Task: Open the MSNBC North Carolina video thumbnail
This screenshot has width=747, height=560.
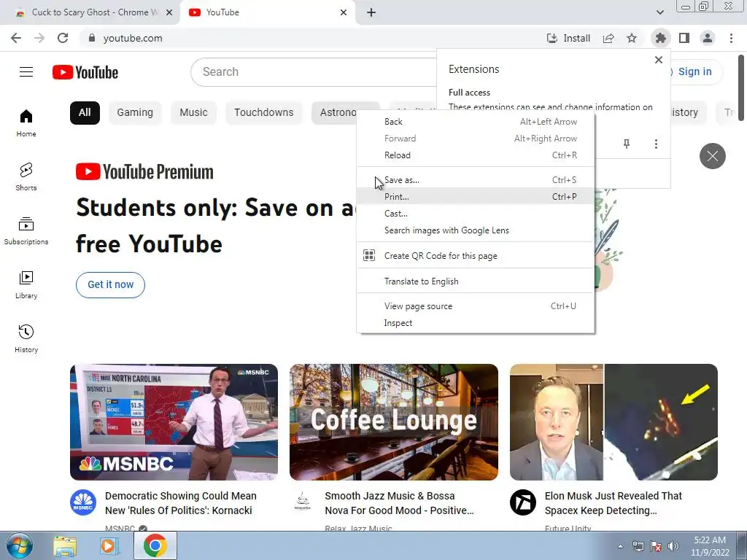Action: pyautogui.click(x=174, y=422)
